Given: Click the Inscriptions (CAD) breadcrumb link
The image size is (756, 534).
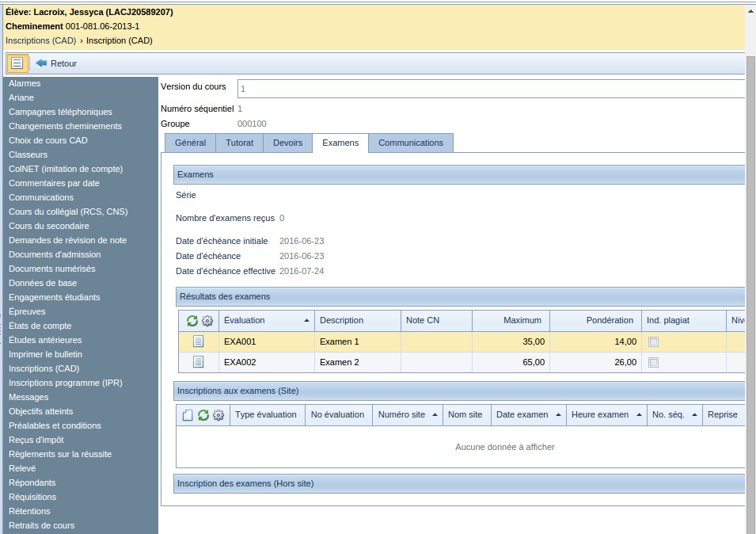Looking at the screenshot, I should click(42, 40).
